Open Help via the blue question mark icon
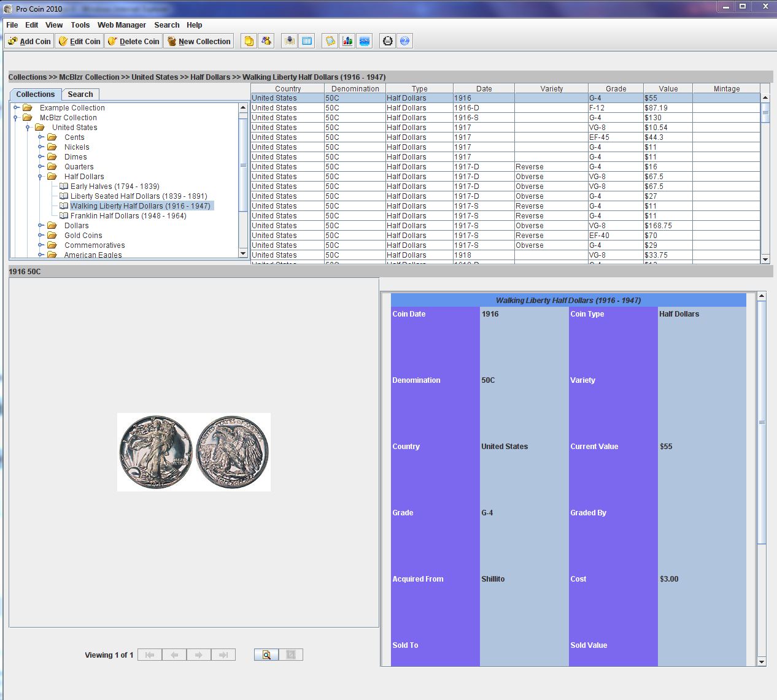Screen dimensions: 777x700 pyautogui.click(x=404, y=41)
